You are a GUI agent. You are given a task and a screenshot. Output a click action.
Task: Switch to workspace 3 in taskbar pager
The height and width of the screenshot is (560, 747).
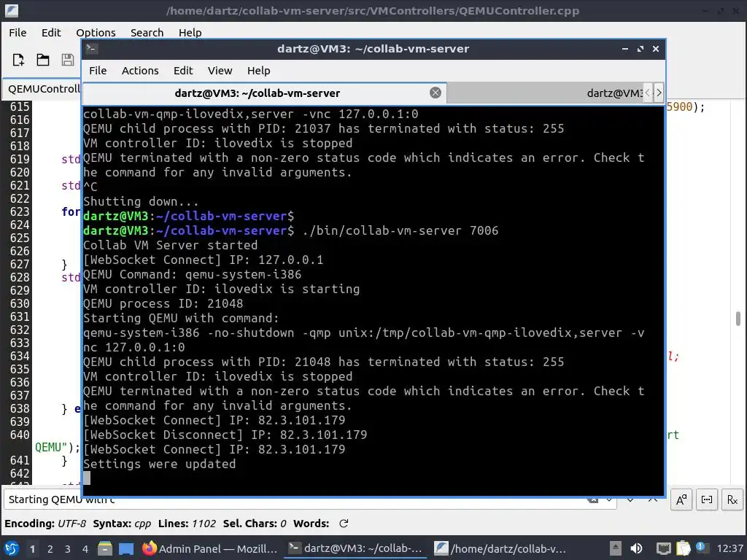(68, 549)
